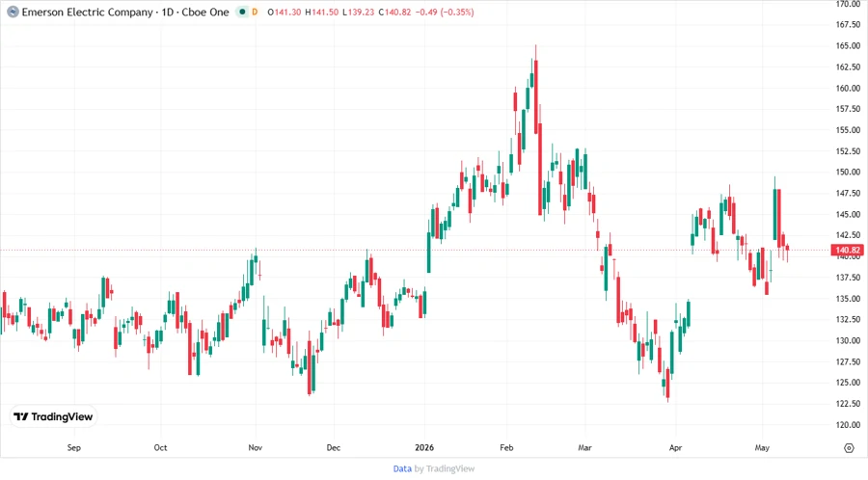Click the 120.00 price axis label
The image size is (868, 480).
coord(848,425)
